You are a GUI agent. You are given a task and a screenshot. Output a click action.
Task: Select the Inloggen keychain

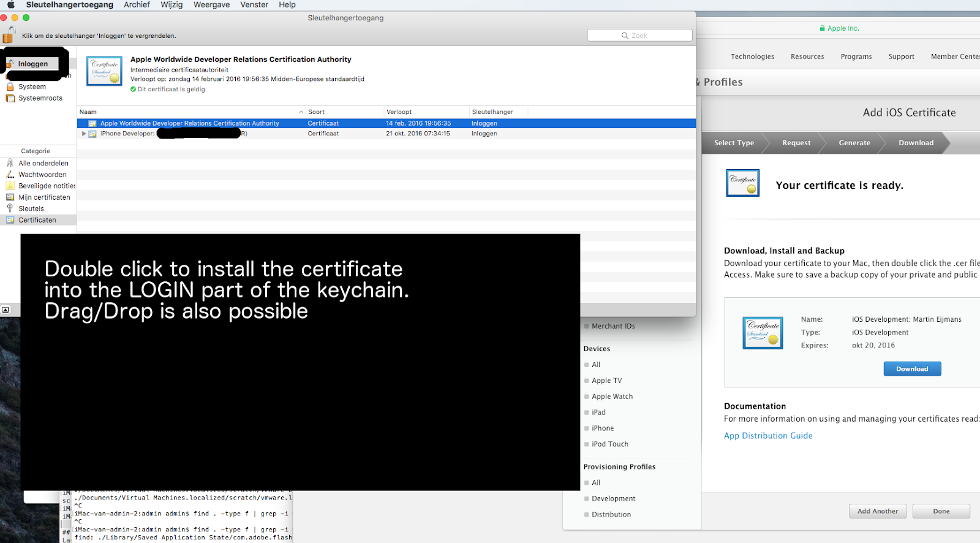pos(33,64)
